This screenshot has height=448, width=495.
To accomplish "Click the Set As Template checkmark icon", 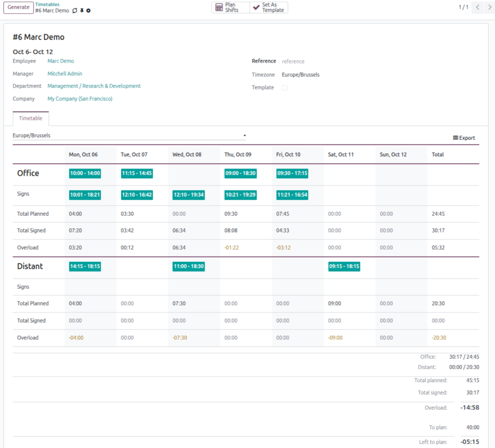I will 256,7.
